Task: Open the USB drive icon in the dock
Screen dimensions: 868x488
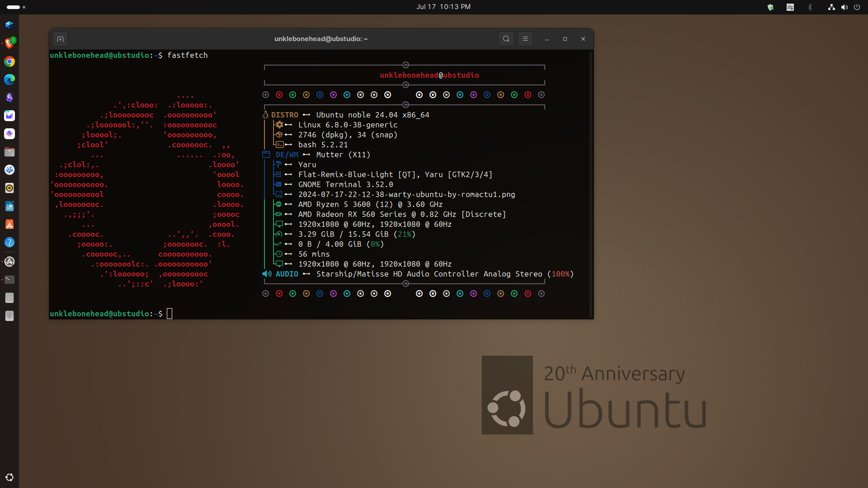Action: click(x=9, y=316)
